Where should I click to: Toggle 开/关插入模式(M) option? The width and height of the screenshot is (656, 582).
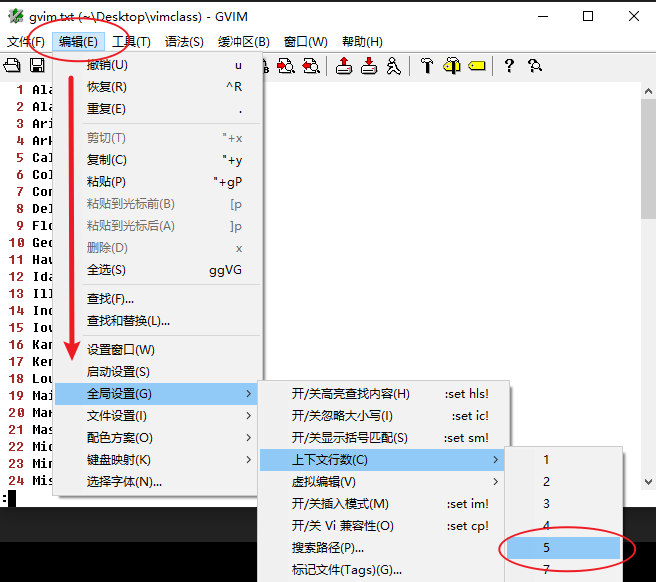coord(384,504)
